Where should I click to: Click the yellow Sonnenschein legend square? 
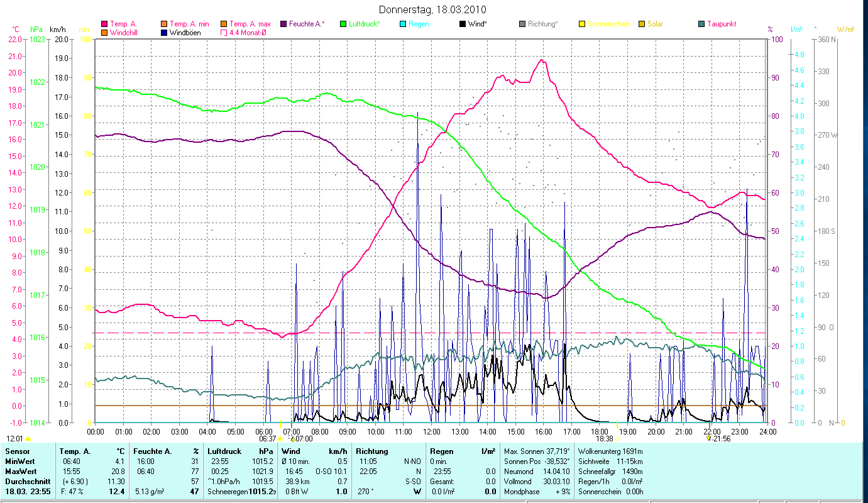tap(582, 24)
